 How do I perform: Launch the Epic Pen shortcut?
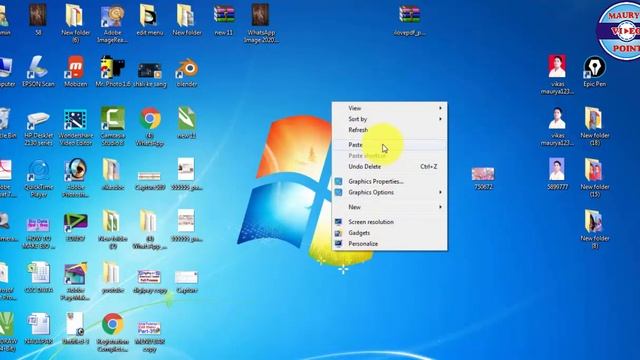point(594,71)
